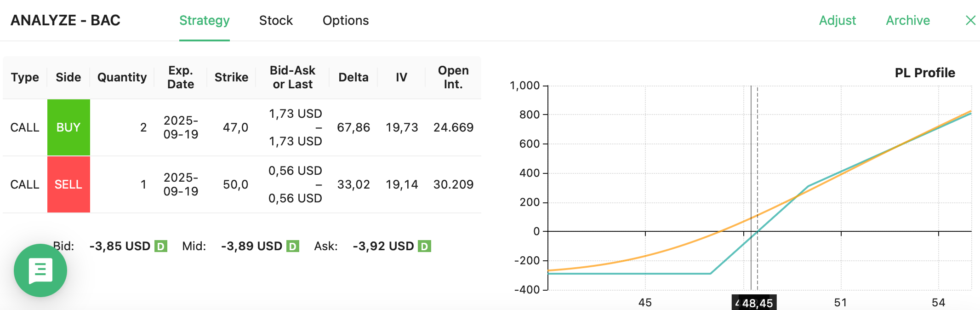Select the Strategy tab
This screenshot has height=310, width=980.
204,20
